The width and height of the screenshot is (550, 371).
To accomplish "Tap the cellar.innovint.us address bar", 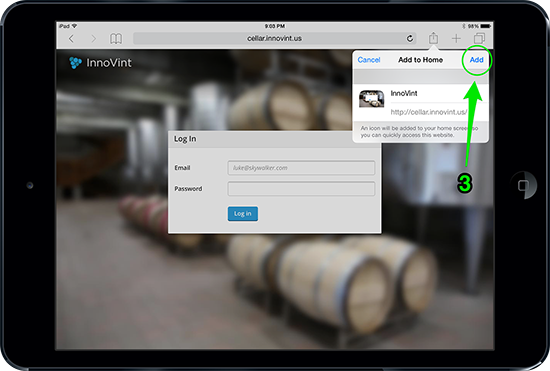I will click(x=274, y=38).
